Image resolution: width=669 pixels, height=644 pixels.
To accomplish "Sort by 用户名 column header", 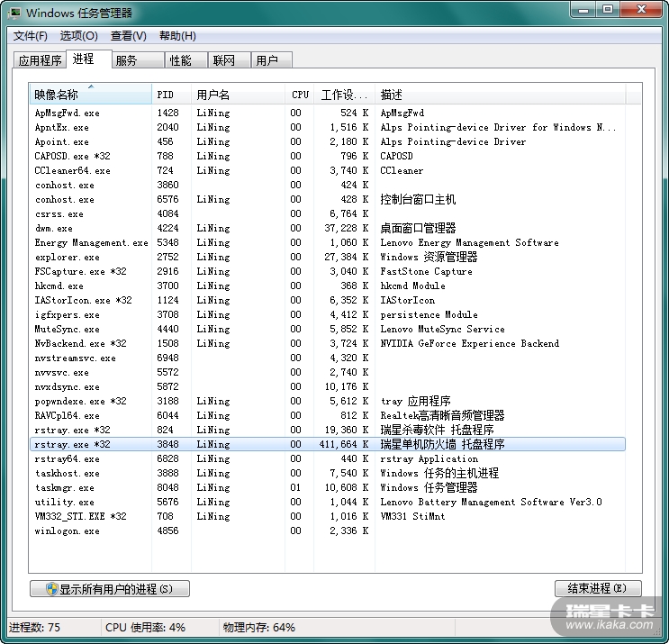I will tap(238, 94).
